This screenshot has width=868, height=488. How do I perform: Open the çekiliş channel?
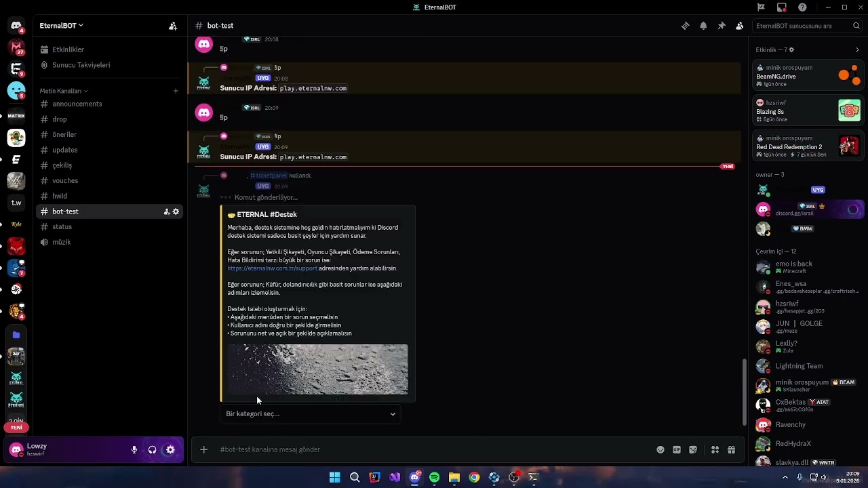(x=111, y=165)
